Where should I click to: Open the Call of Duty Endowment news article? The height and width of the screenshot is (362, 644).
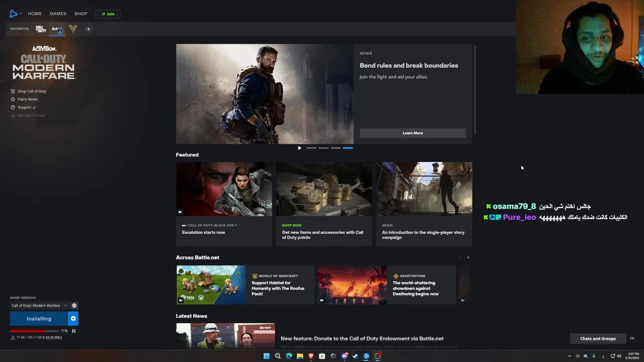click(362, 339)
